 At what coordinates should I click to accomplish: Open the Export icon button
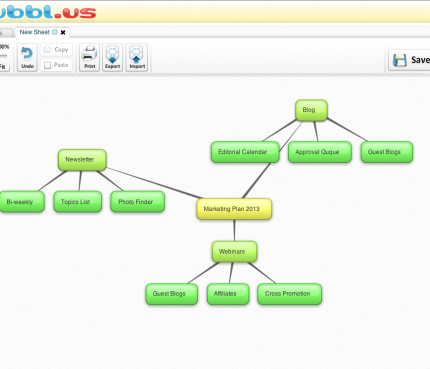click(x=112, y=57)
